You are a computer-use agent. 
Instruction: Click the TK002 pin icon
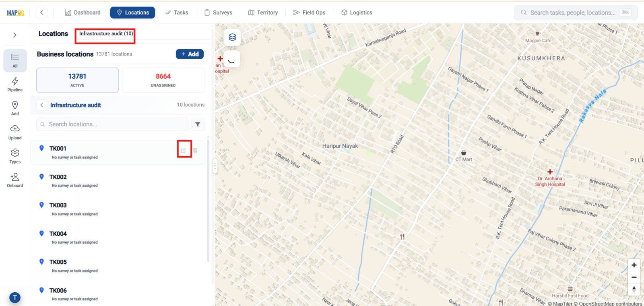[x=41, y=176]
